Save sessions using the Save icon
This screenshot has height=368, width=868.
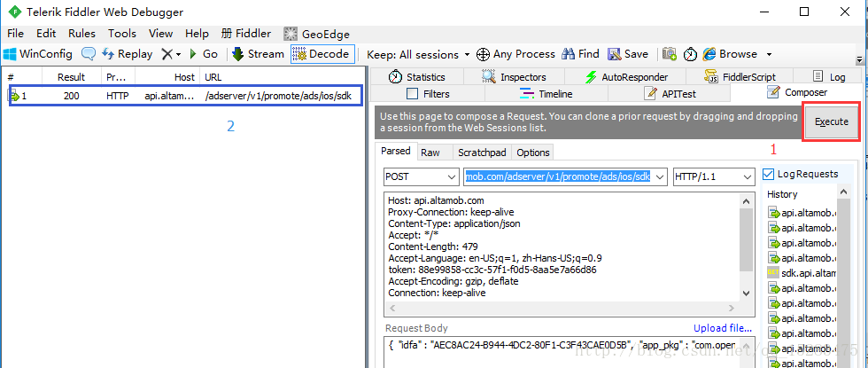click(x=628, y=54)
